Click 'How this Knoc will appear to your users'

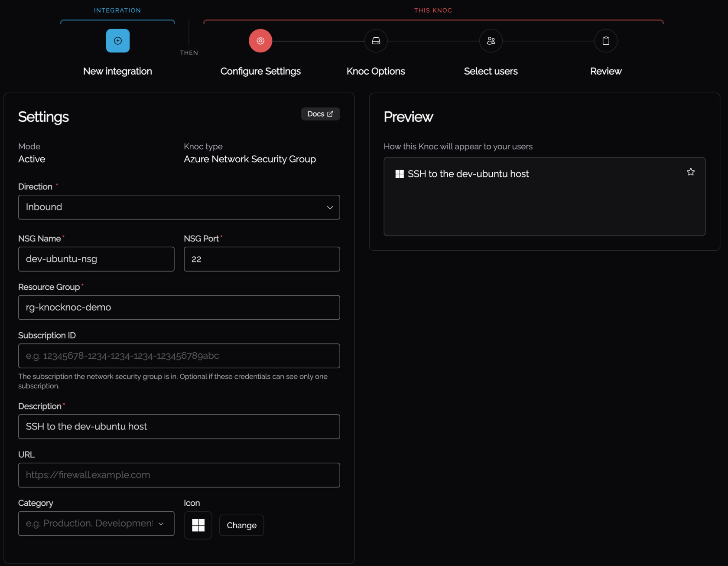tap(458, 147)
